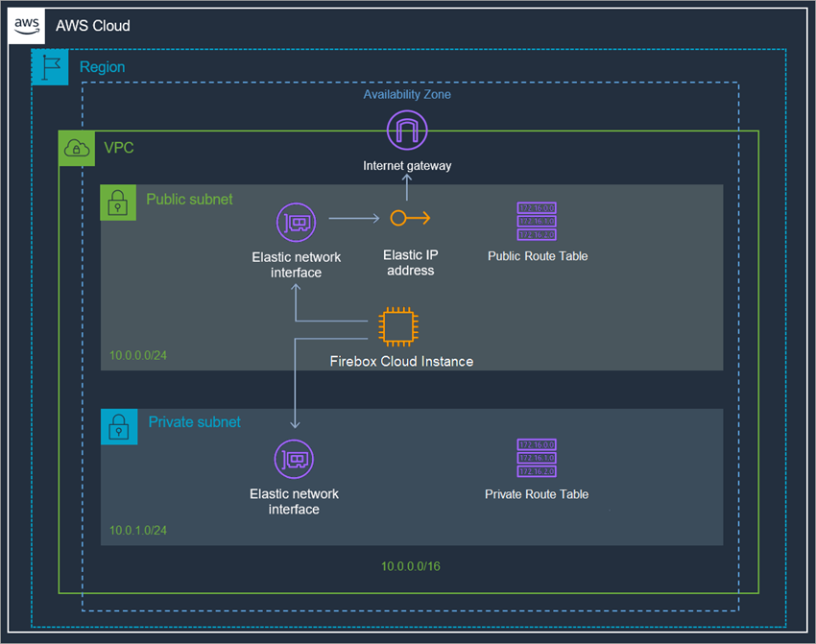This screenshot has height=644, width=816.
Task: Expand the Availability Zone dashed boundary
Action: point(407,94)
